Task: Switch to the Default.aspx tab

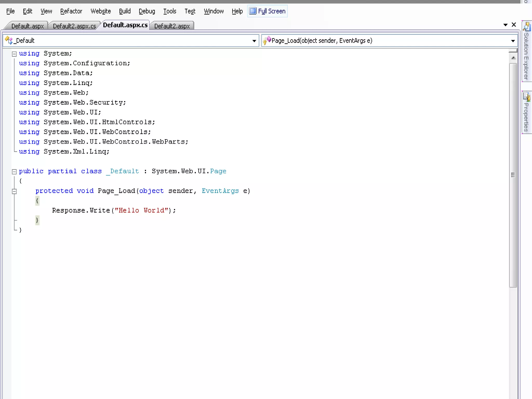Action: coord(28,26)
